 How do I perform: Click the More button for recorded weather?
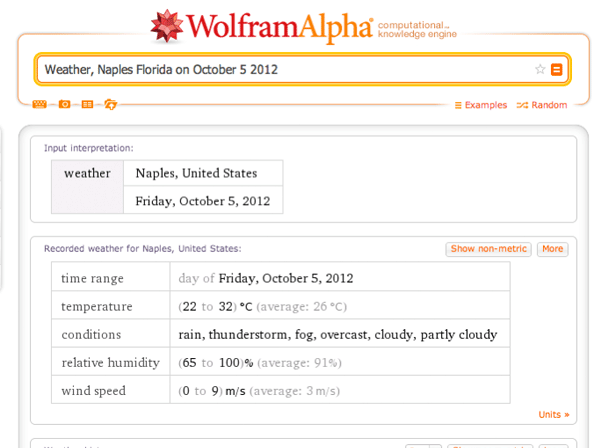(553, 249)
